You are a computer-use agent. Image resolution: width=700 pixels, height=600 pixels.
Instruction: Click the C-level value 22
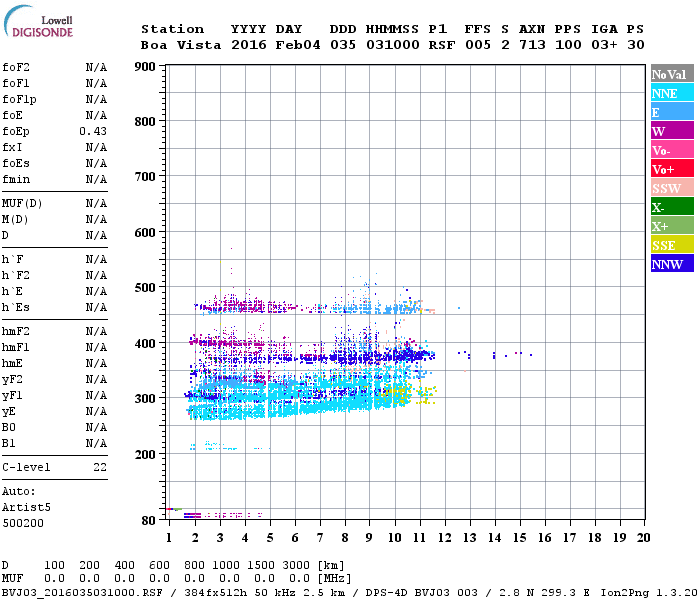click(100, 467)
